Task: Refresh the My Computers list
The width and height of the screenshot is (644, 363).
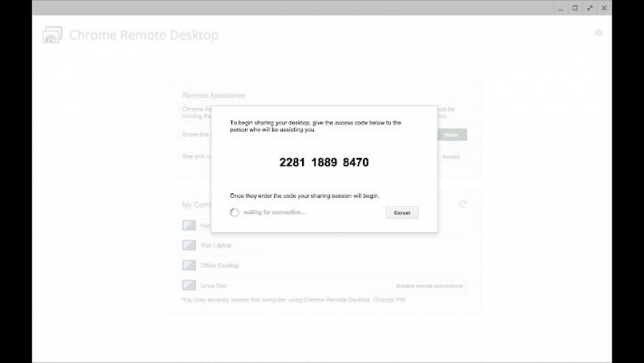Action: [x=463, y=204]
